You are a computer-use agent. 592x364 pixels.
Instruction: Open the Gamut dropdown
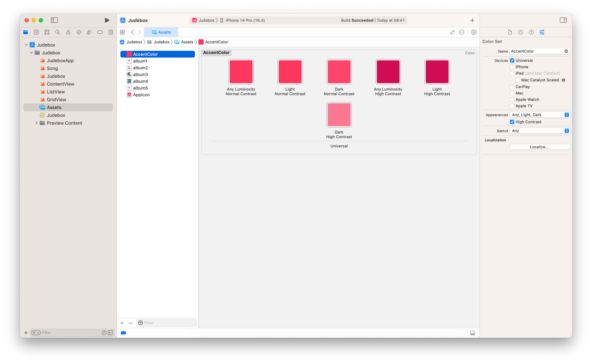(x=539, y=131)
